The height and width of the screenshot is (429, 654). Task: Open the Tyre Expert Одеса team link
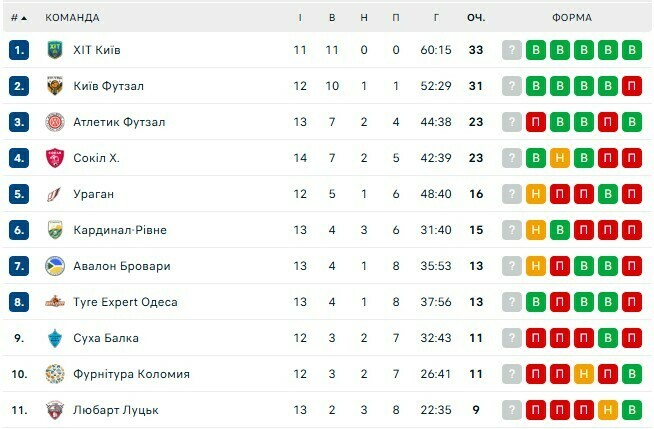coord(125,302)
